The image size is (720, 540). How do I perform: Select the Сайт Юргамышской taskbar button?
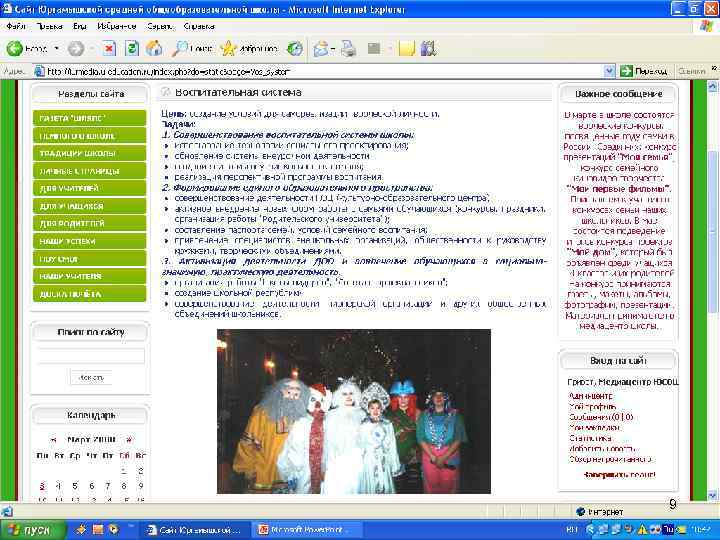pos(195,530)
